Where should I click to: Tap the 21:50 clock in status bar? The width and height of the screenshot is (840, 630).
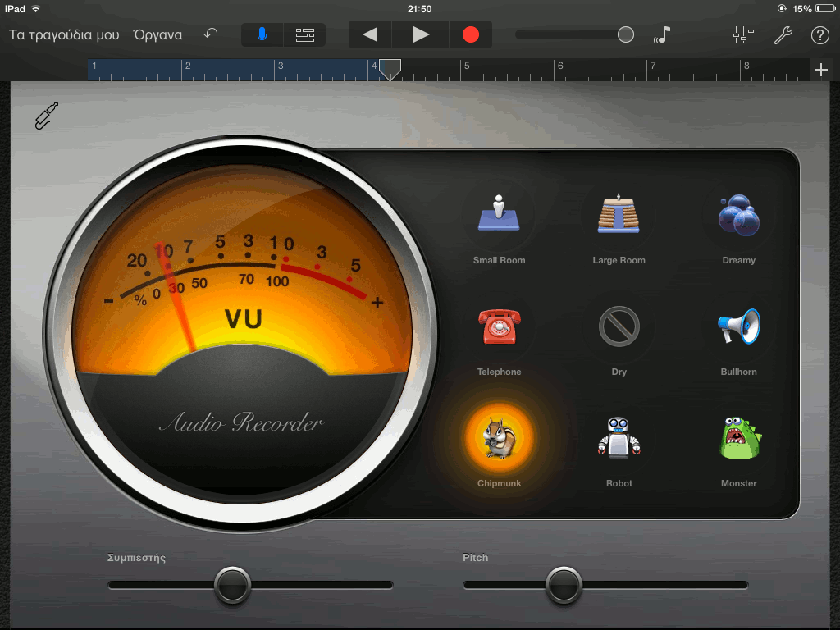point(419,9)
